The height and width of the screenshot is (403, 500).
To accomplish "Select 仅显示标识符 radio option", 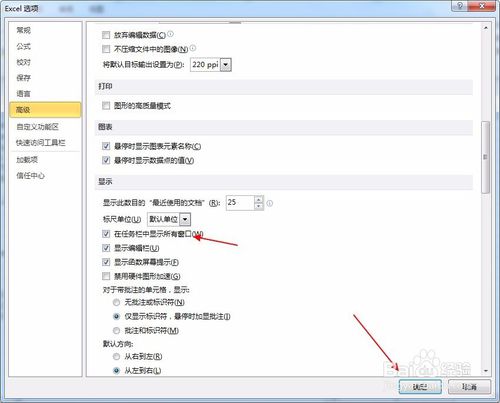I will (116, 316).
